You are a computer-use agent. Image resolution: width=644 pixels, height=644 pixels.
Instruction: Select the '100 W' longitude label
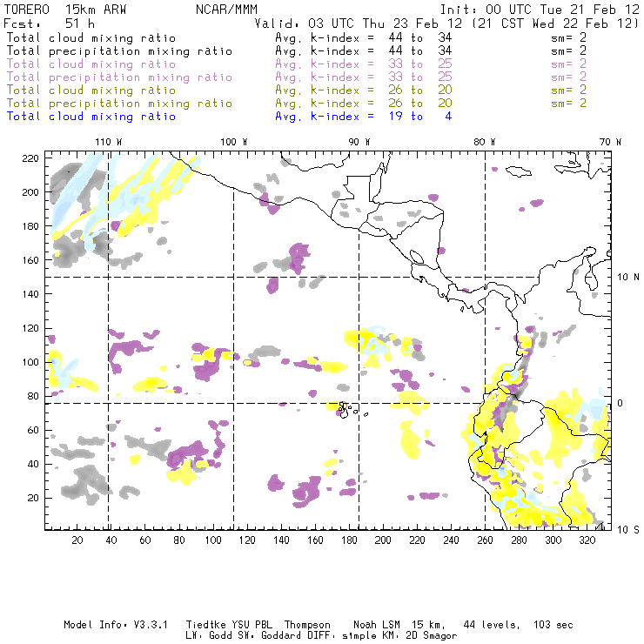click(234, 142)
